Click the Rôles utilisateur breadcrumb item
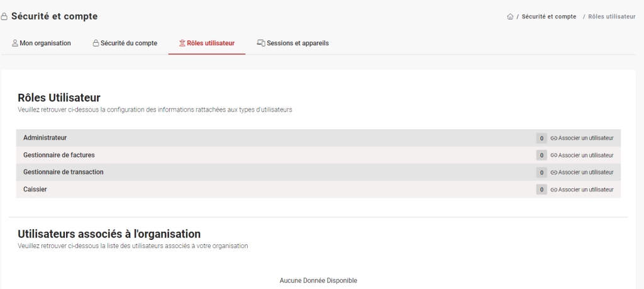The height and width of the screenshot is (289, 644). (611, 17)
